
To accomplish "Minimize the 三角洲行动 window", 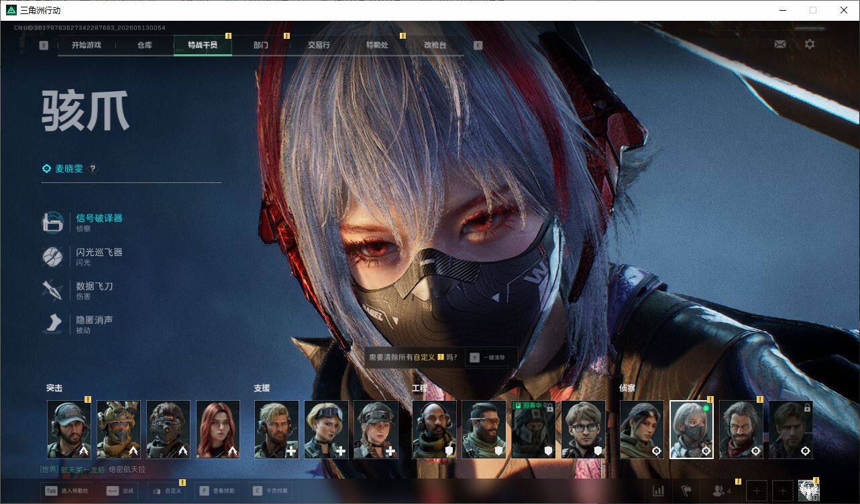I will click(783, 10).
